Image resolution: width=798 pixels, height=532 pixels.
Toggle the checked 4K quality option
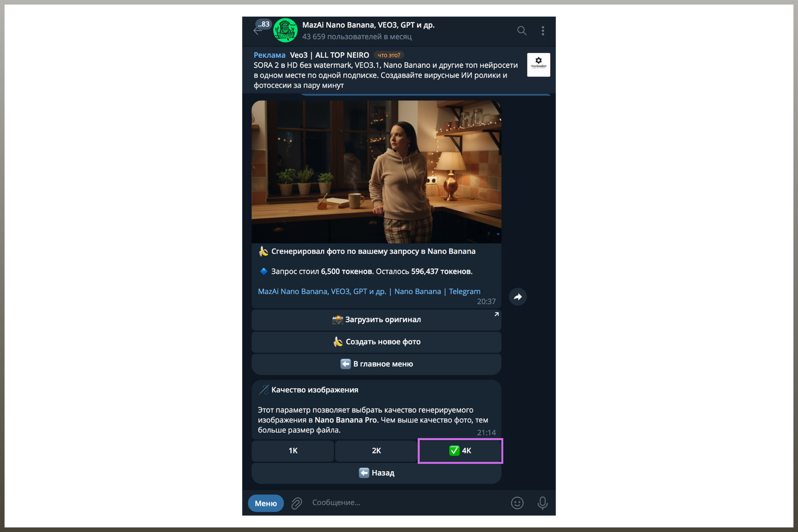click(x=460, y=451)
